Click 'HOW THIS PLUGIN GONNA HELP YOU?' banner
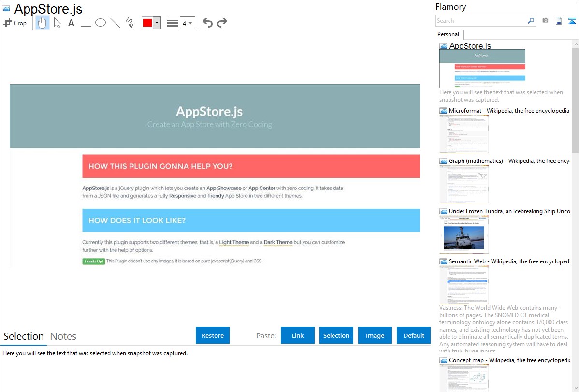The image size is (579, 392). pos(251,166)
